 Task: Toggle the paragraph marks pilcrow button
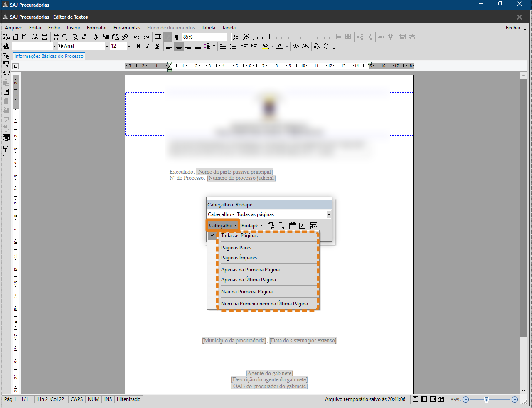coord(177,37)
